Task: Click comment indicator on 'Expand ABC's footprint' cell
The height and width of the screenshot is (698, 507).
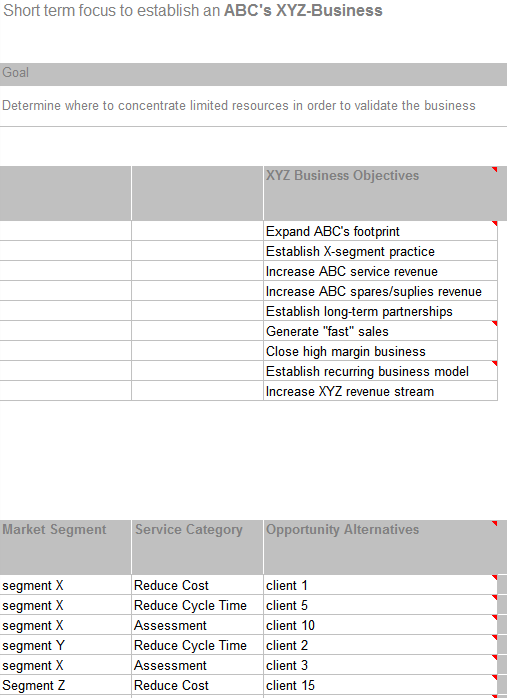Action: point(495,223)
